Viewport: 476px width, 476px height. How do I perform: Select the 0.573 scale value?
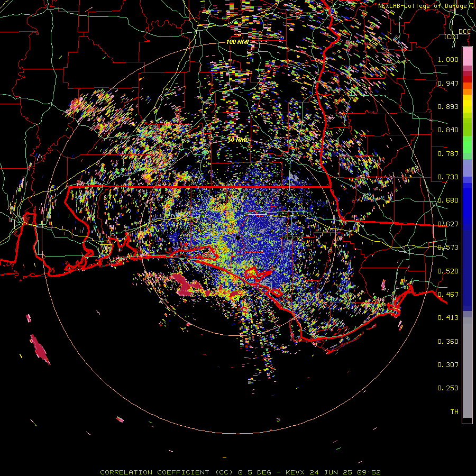click(x=448, y=248)
